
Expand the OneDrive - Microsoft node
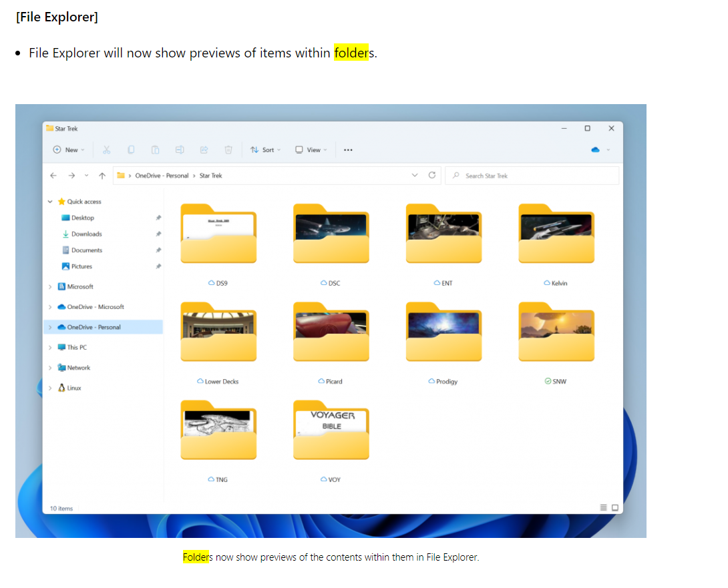point(50,307)
